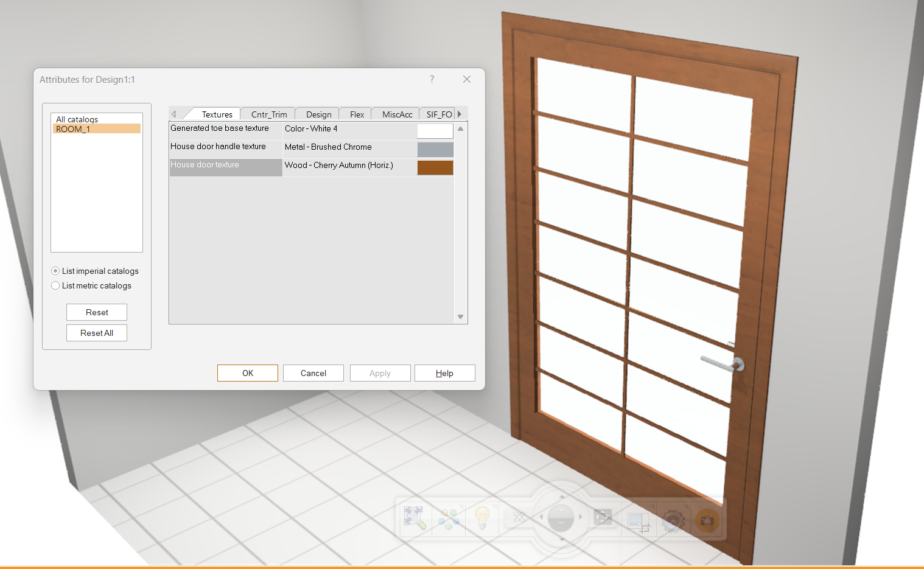Click the orbit rotation icon
This screenshot has width=924, height=569.
pos(519,518)
